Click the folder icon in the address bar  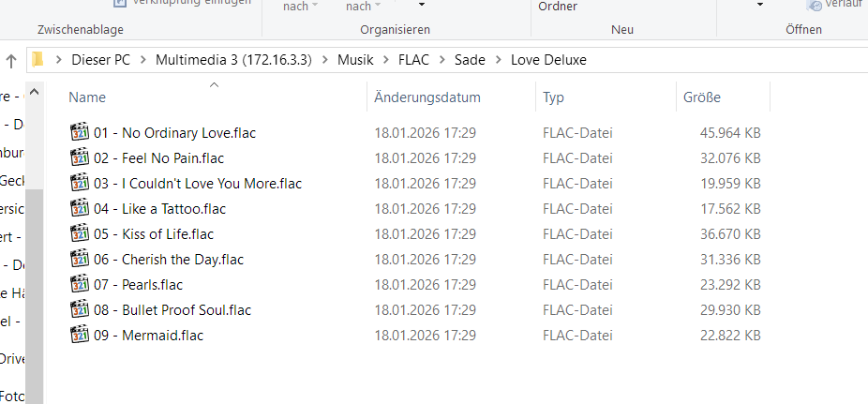(x=37, y=61)
